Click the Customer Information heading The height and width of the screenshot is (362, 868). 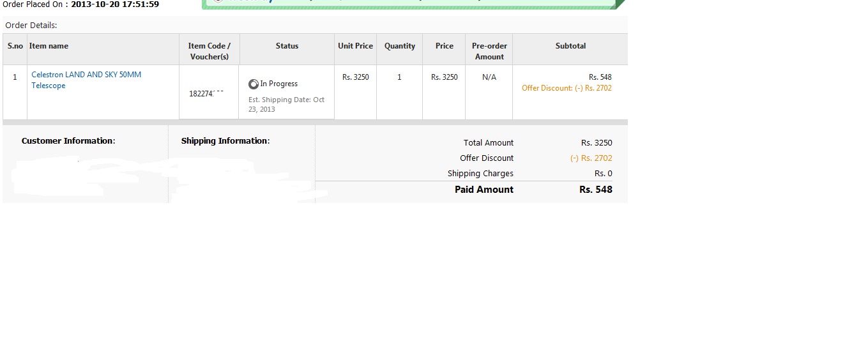pos(68,141)
